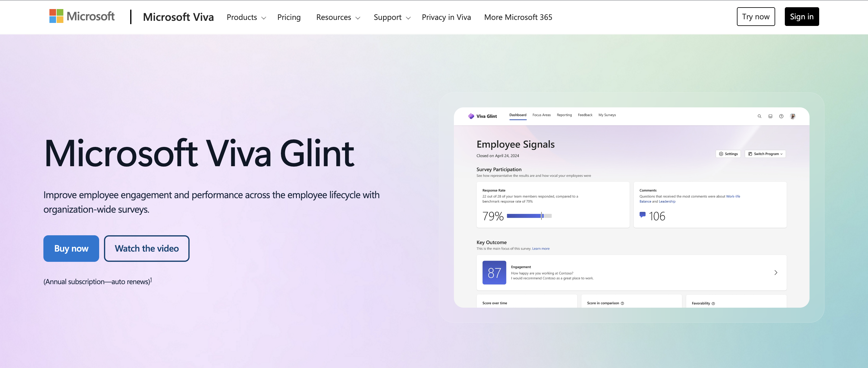Open the Work-life Balance link in the Comments card
The height and width of the screenshot is (368, 868).
click(x=733, y=196)
